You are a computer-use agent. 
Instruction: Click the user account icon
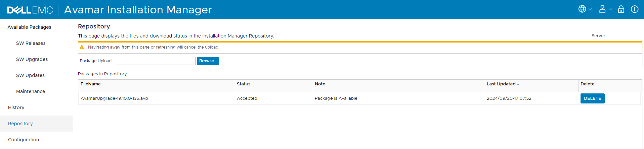[602, 9]
